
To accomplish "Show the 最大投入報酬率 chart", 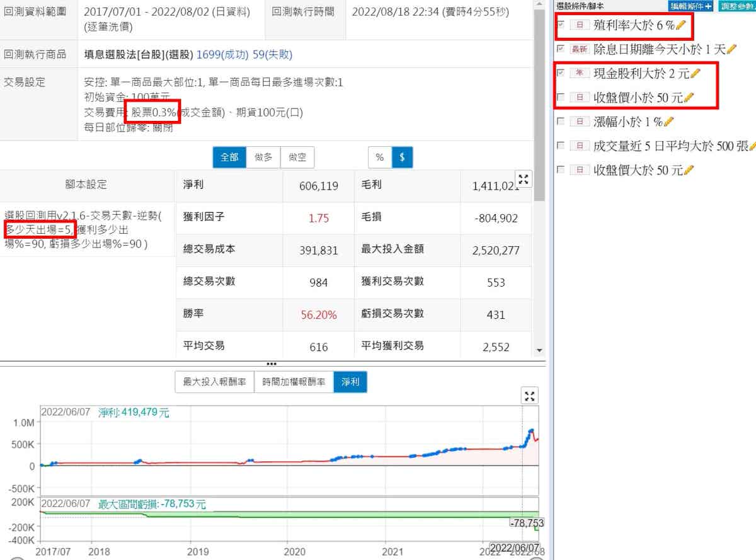I will tap(214, 382).
